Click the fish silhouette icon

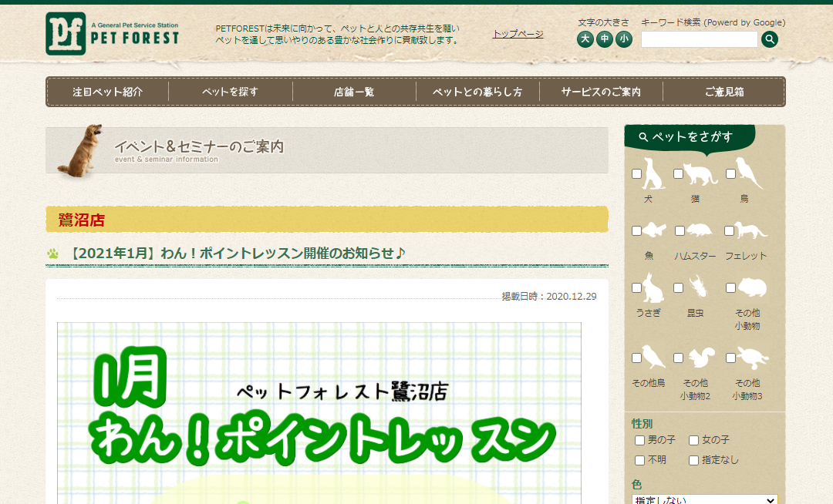click(x=655, y=230)
